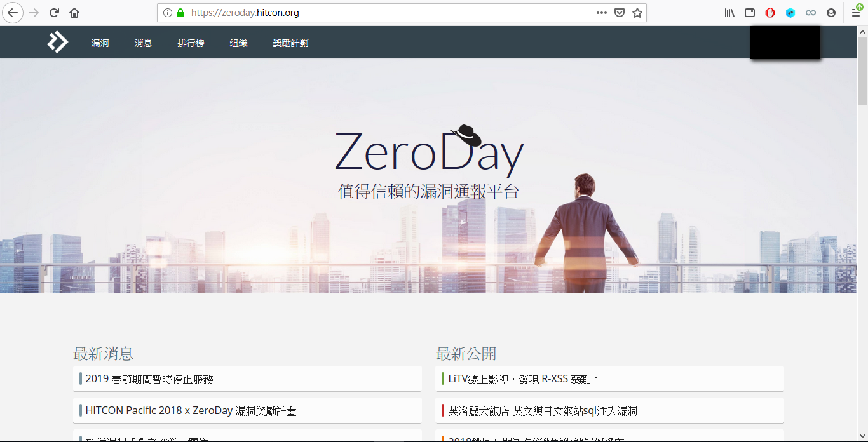Open the browser home page icon
This screenshot has height=442, width=868.
(x=74, y=13)
